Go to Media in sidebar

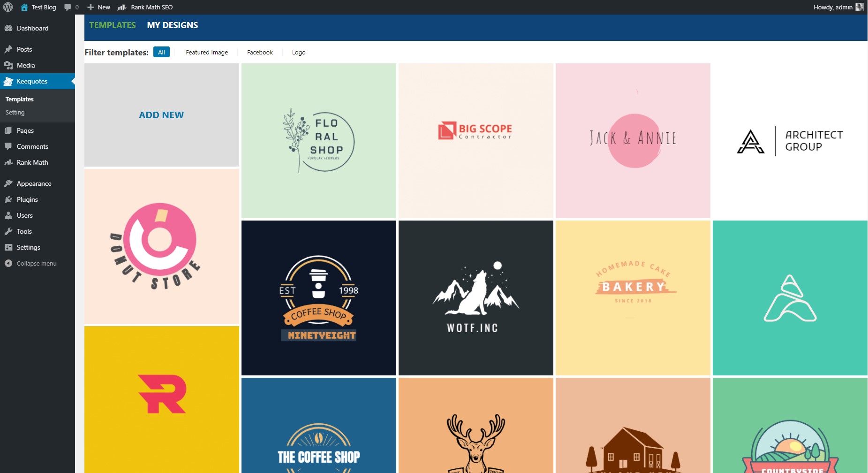tap(38, 65)
